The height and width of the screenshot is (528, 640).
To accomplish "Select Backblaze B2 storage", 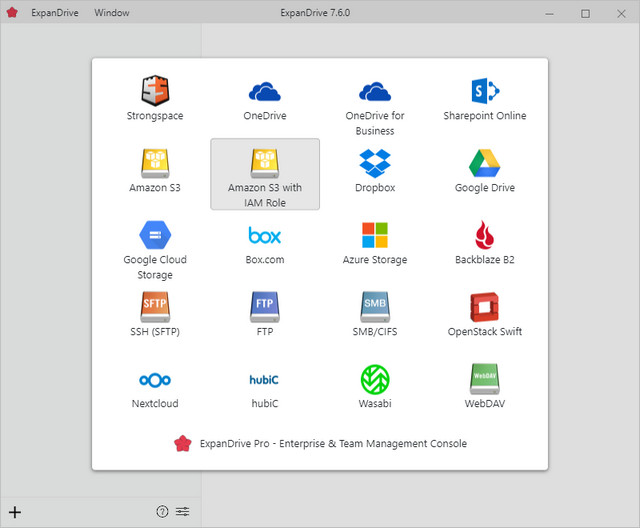I will [x=485, y=236].
